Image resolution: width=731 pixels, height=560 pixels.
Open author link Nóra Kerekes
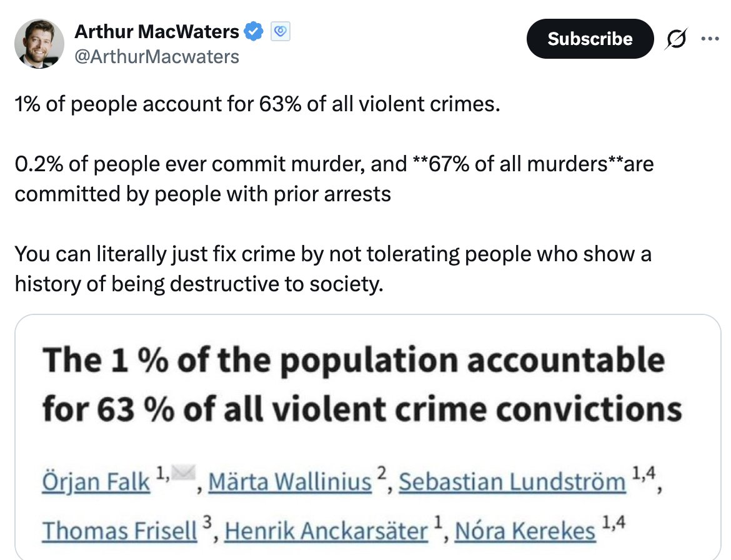525,531
